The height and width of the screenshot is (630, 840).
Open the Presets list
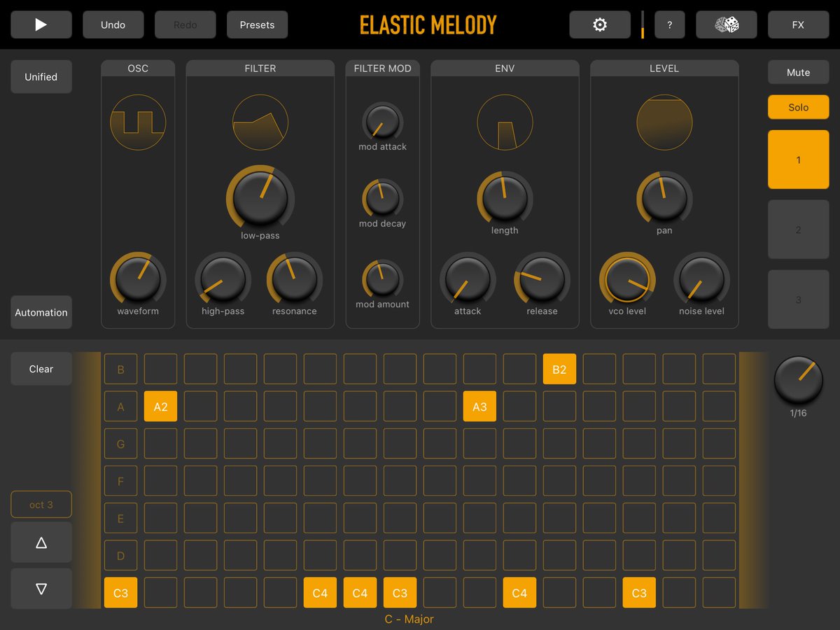pos(257,24)
